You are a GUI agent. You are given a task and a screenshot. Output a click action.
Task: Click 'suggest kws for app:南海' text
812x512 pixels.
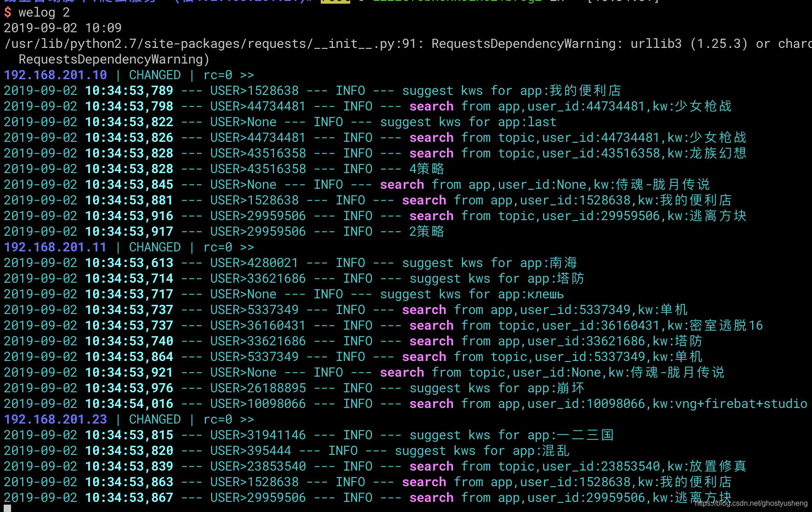tap(489, 263)
